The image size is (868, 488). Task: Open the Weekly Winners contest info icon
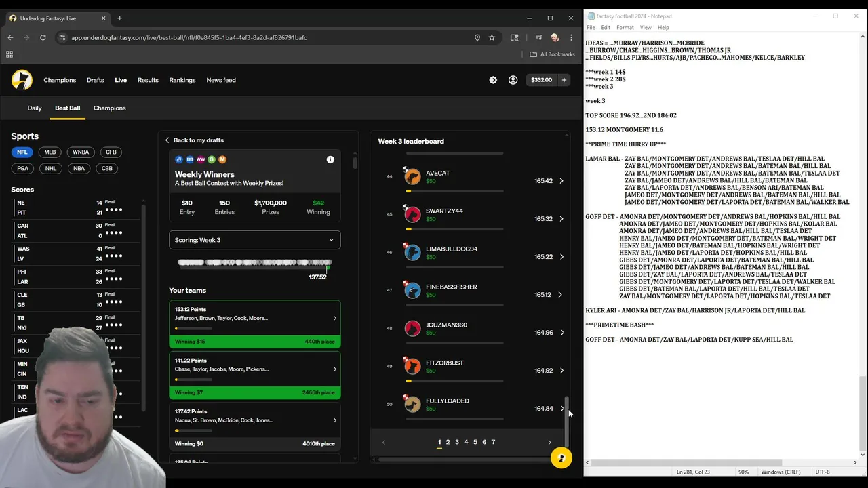(x=330, y=159)
